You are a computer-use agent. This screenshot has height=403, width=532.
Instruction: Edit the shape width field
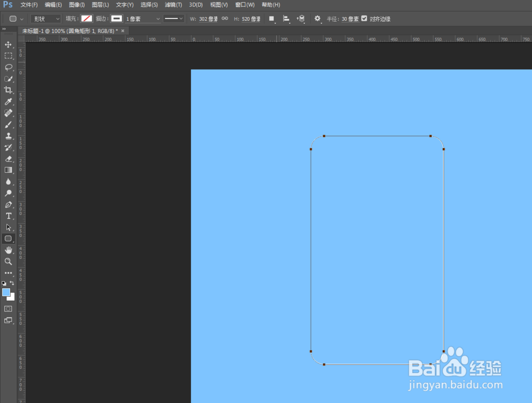[209, 19]
